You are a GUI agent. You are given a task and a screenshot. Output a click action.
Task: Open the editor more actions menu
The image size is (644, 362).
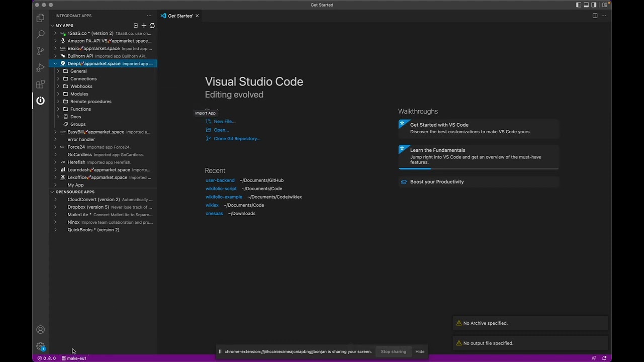tap(604, 16)
